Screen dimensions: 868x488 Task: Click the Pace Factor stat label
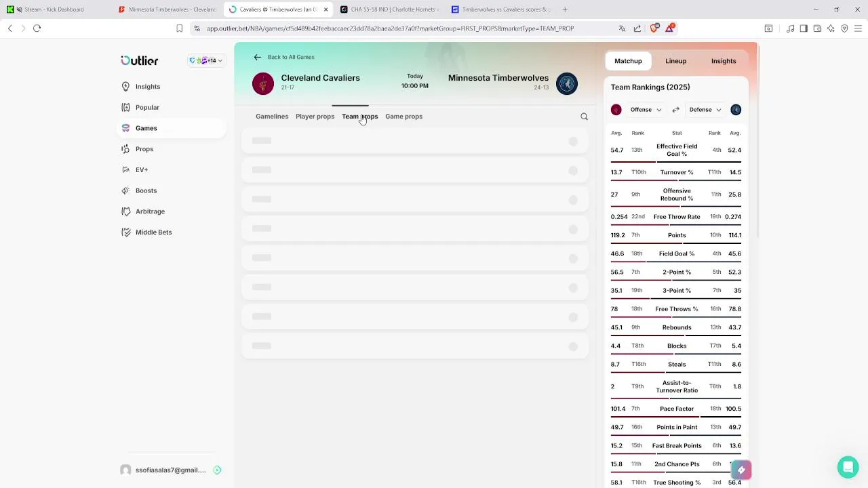click(677, 409)
